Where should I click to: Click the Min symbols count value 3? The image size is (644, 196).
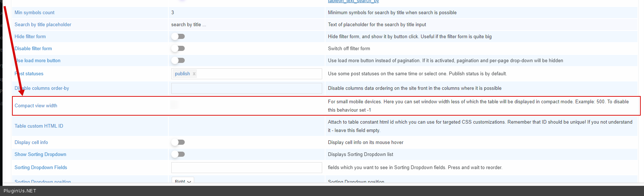(x=173, y=13)
